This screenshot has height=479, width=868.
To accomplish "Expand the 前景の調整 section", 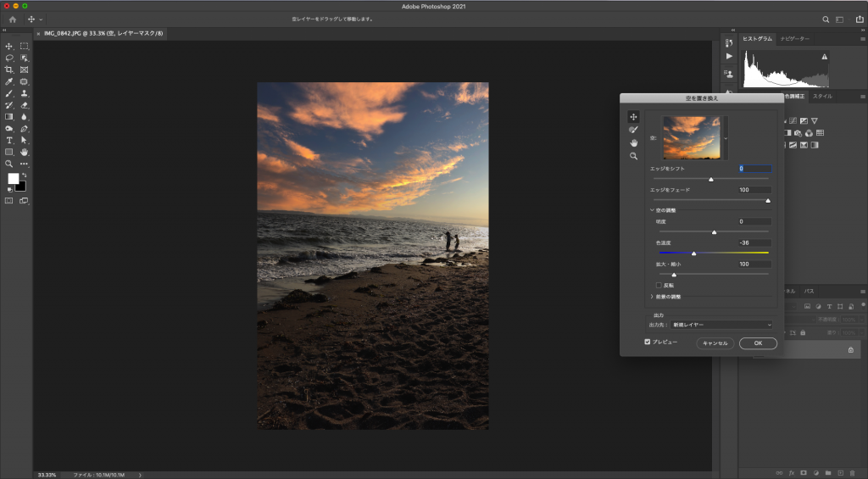I will (x=652, y=297).
